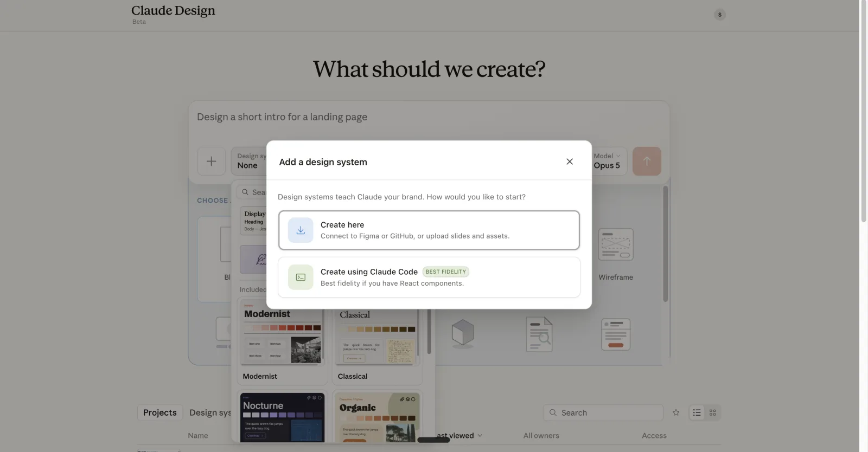The width and height of the screenshot is (868, 452).
Task: Click the Claude Design logo
Action: [x=173, y=11]
